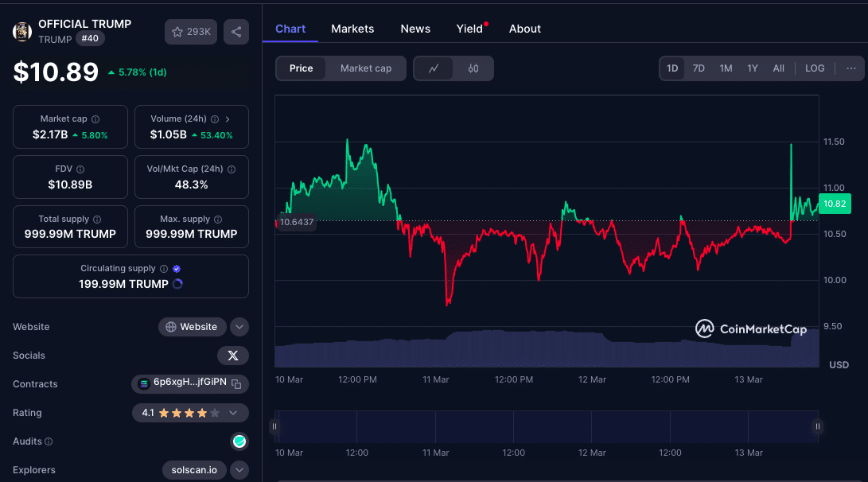Screen dimensions: 868x482
Task: Grab left handle of range slider
Action: 274,426
